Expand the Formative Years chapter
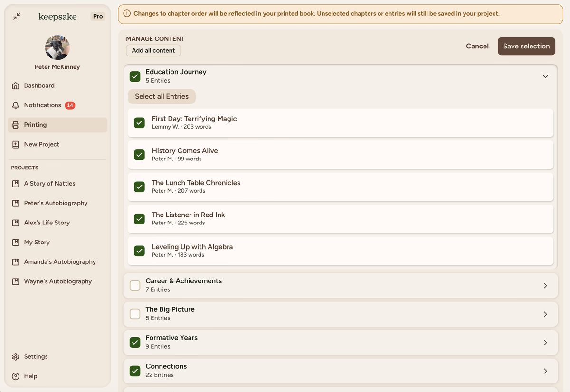The width and height of the screenshot is (570, 392). 545,343
